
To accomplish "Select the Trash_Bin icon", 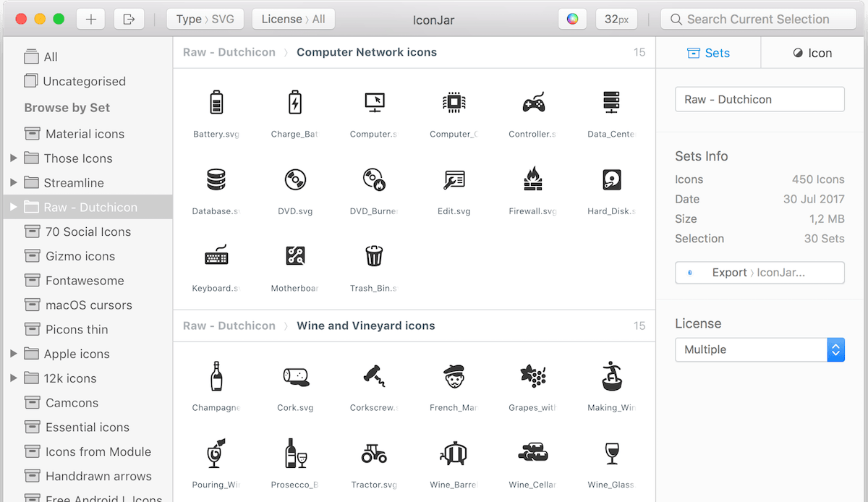I will point(374,255).
